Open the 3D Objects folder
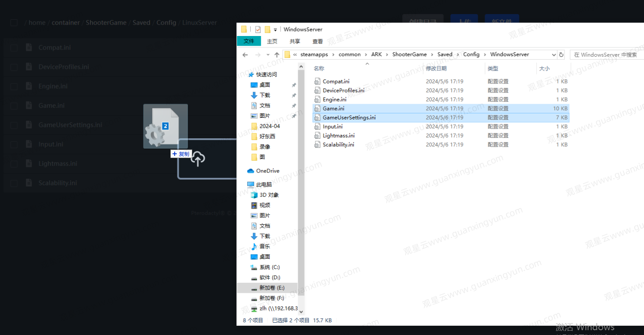The height and width of the screenshot is (335, 644). 269,195
